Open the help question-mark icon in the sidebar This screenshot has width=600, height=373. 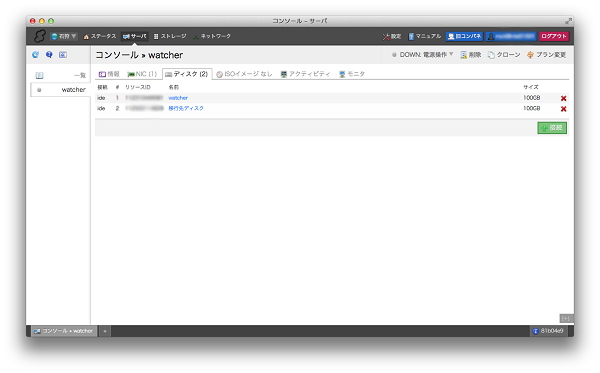pyautogui.click(x=49, y=55)
